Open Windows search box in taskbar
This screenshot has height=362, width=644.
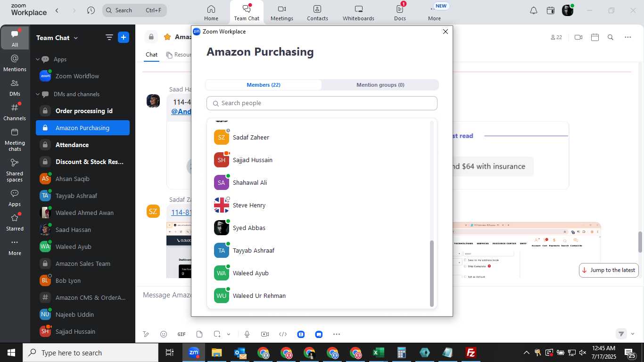click(91, 353)
